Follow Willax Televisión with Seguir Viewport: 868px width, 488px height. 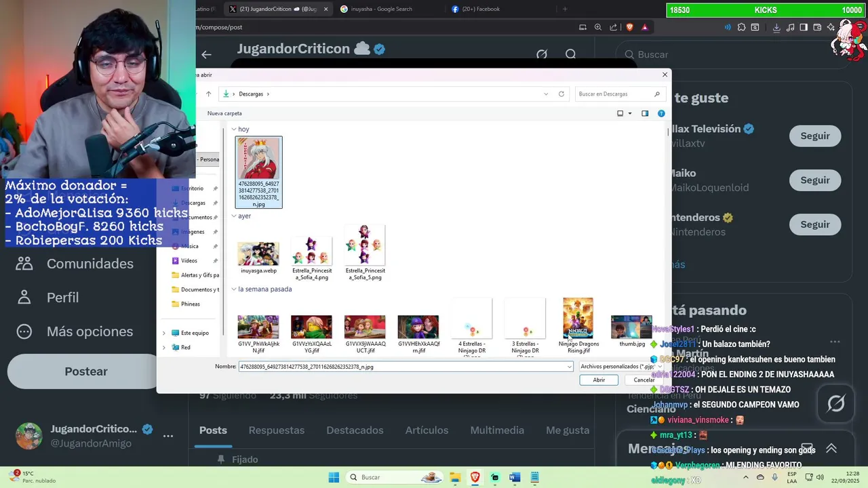tap(815, 136)
